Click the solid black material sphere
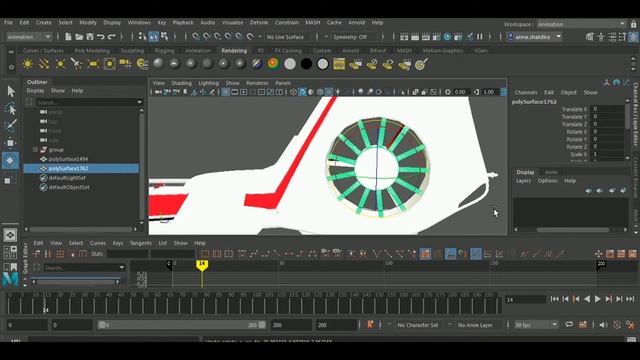The height and width of the screenshot is (360, 640). tap(306, 64)
